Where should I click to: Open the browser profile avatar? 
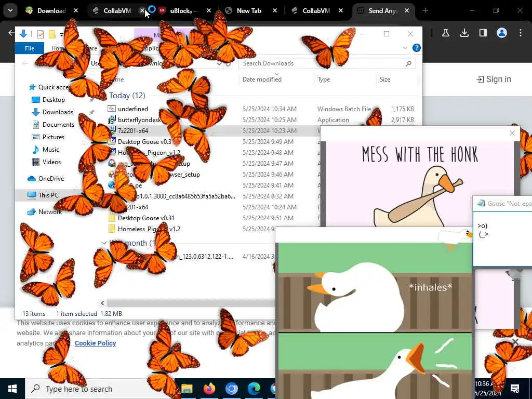pos(501,33)
